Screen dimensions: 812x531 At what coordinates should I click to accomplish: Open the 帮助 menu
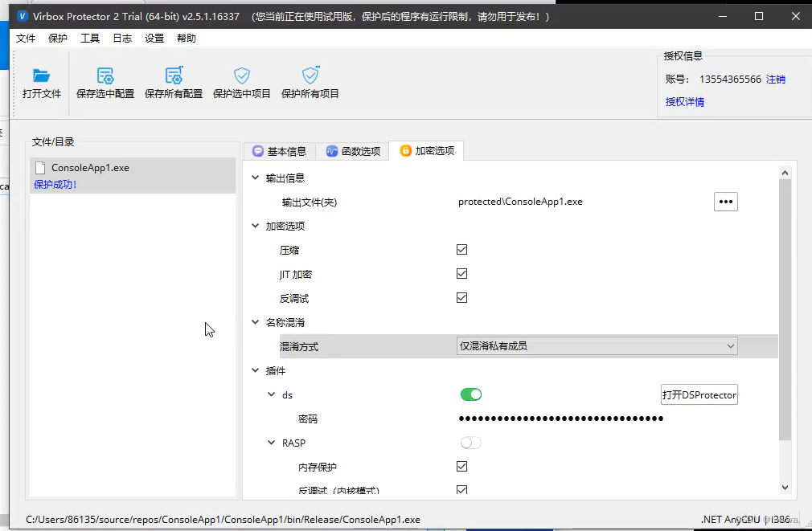[x=187, y=39]
